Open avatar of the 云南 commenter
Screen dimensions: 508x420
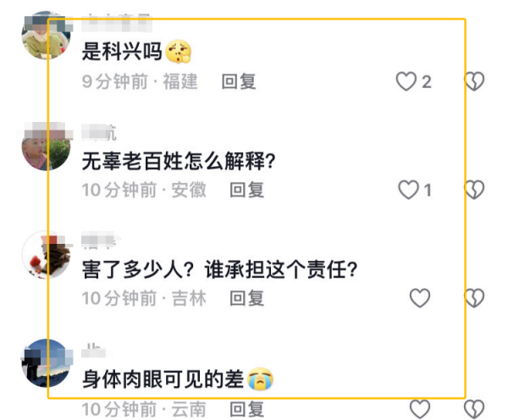click(x=46, y=363)
